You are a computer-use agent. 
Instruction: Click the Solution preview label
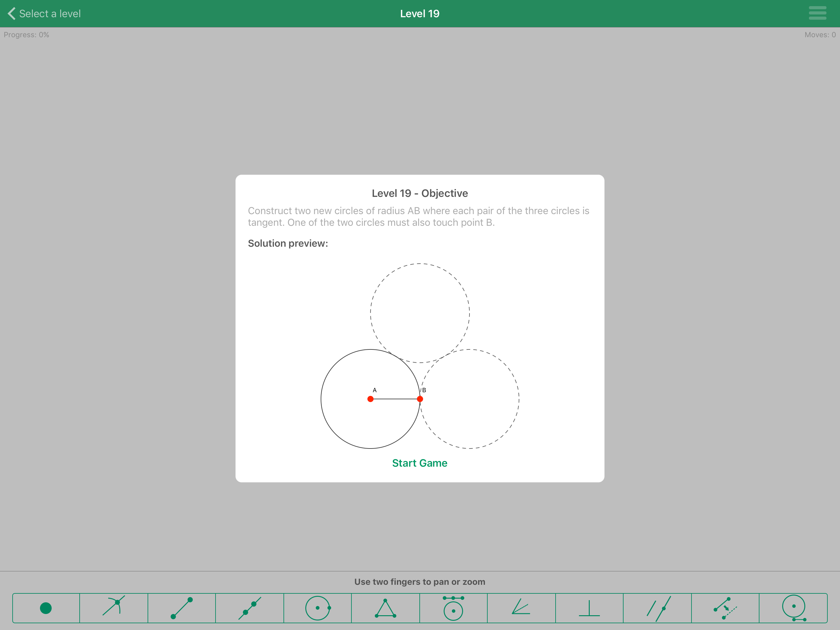pyautogui.click(x=288, y=243)
